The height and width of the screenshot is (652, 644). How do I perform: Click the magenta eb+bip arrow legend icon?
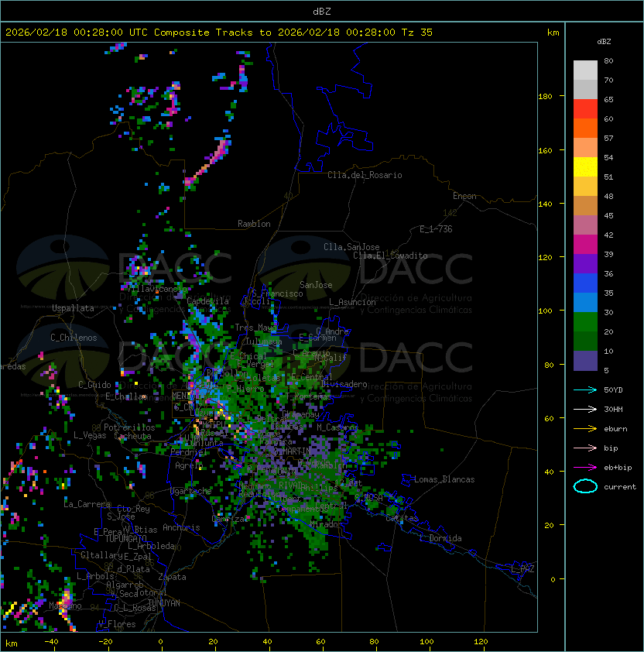[585, 468]
